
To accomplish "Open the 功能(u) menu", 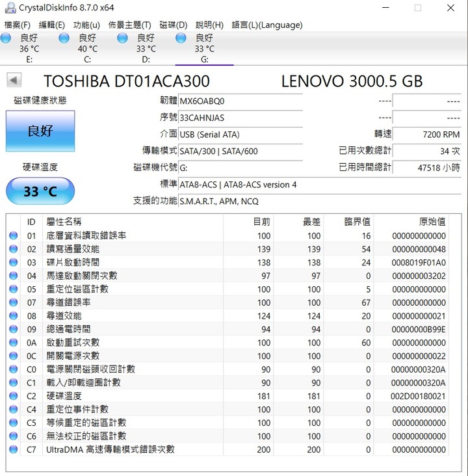I will pos(86,25).
